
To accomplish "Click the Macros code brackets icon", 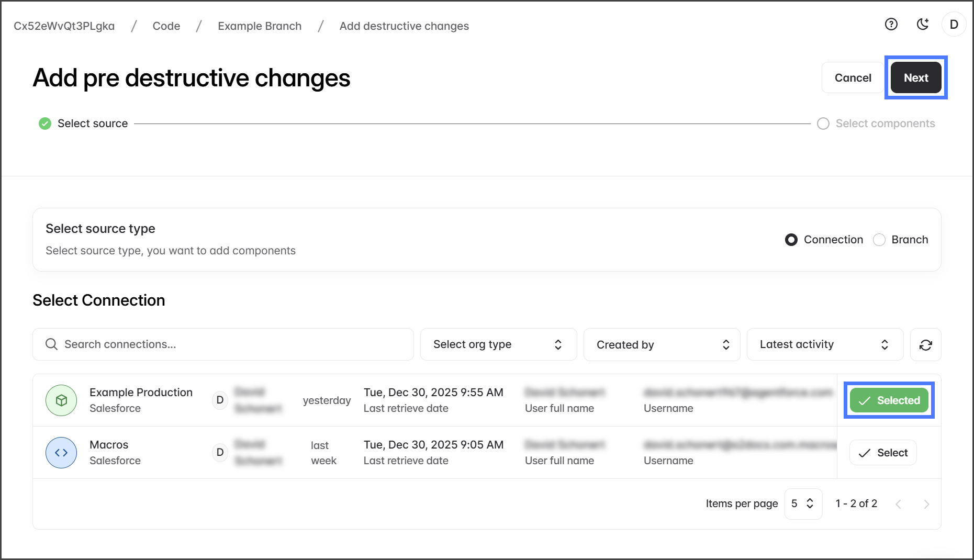I will tap(61, 453).
